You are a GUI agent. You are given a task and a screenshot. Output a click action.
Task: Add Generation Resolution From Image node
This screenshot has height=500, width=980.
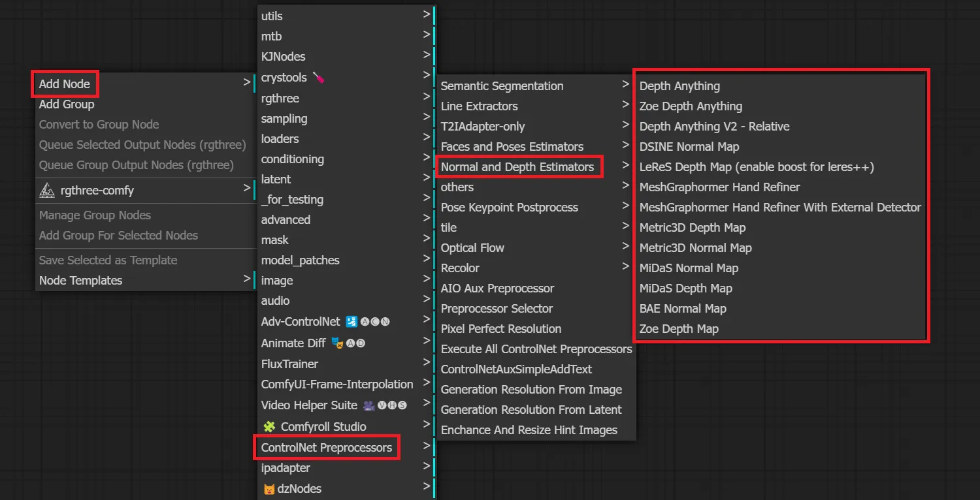pos(536,389)
